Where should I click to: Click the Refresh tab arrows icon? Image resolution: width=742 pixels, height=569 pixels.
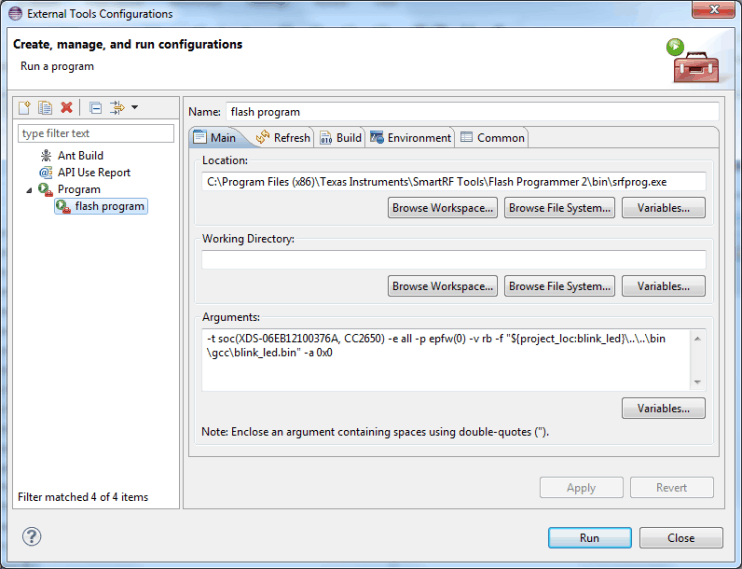[263, 137]
